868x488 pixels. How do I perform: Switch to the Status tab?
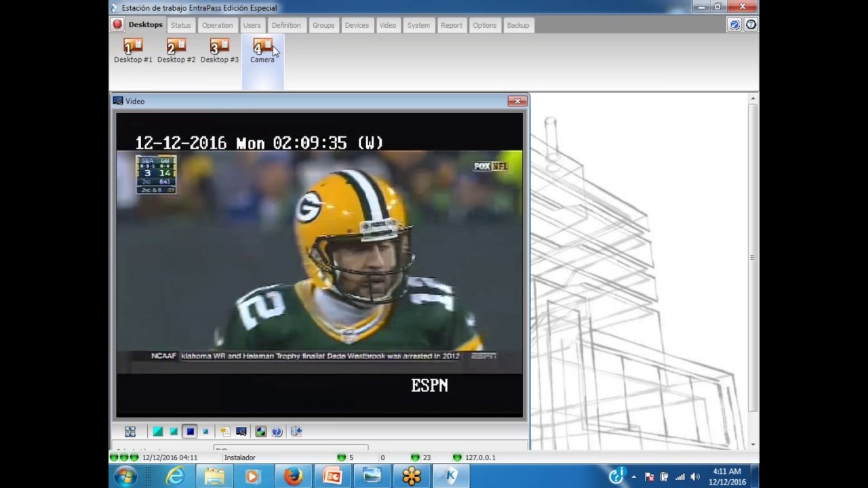[x=181, y=25]
